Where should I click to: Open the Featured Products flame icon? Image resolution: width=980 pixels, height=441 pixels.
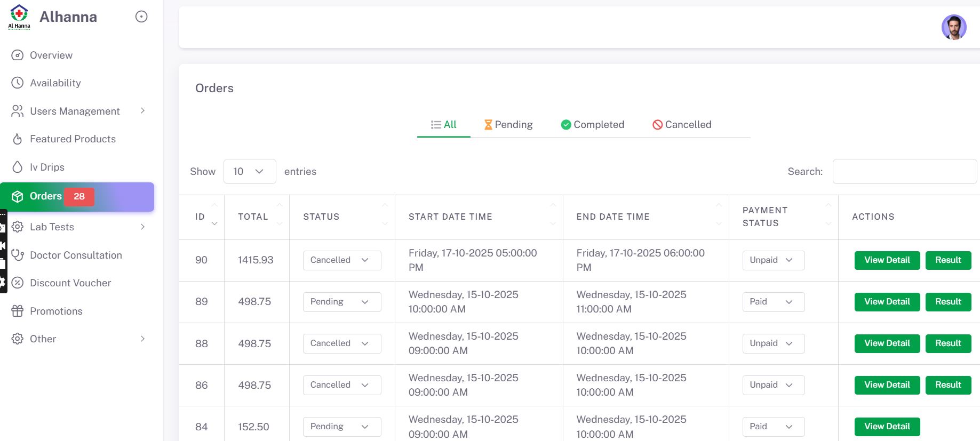18,139
